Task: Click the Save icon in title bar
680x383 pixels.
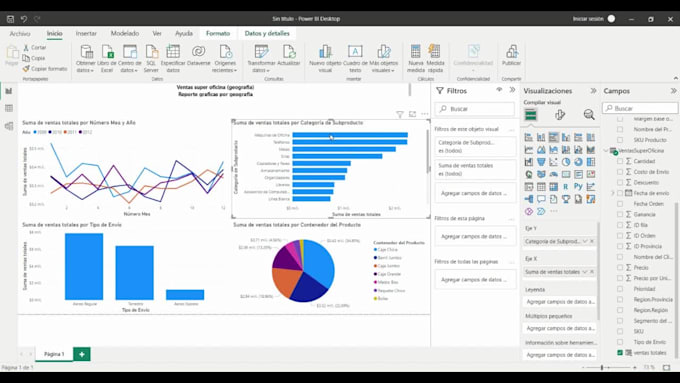Action: (x=10, y=19)
